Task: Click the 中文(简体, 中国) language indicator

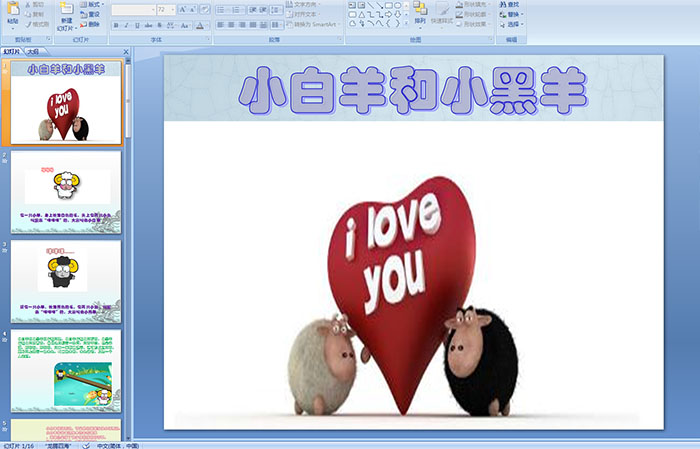Action: [x=118, y=445]
